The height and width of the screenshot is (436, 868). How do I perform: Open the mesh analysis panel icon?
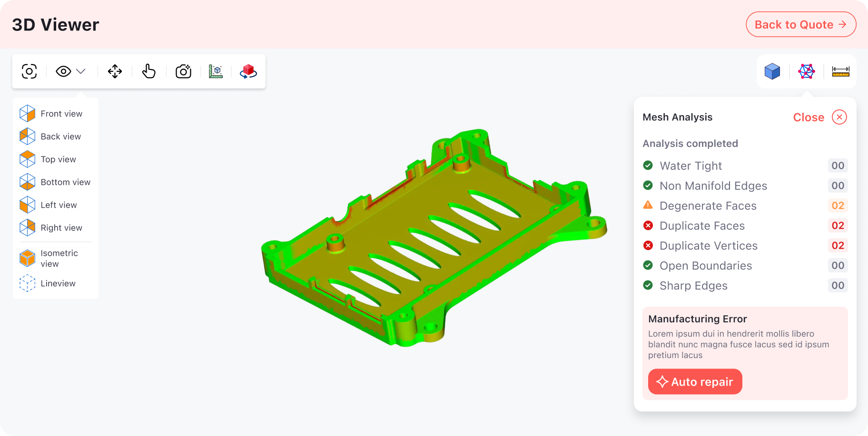click(806, 71)
